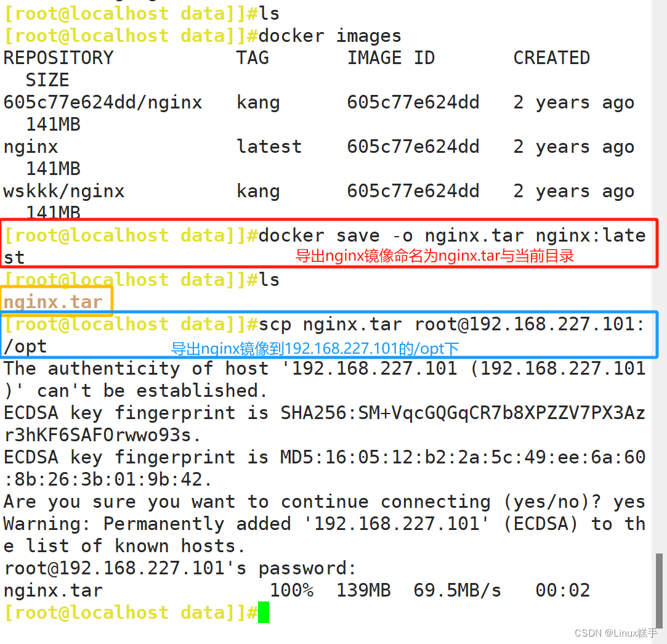This screenshot has height=644, width=667.
Task: Click the 'scp nginx.tar' command text
Action: [x=330, y=324]
